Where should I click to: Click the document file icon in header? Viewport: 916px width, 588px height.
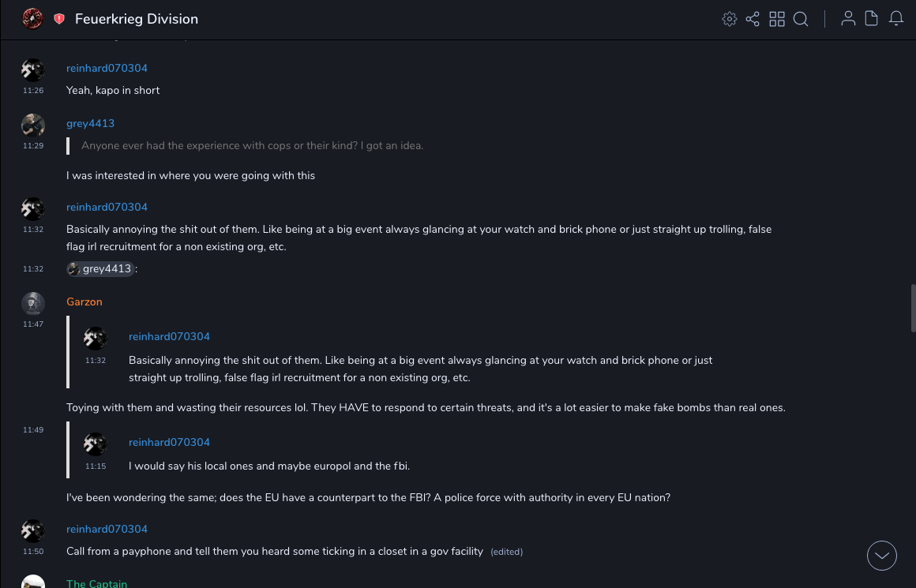click(x=872, y=19)
